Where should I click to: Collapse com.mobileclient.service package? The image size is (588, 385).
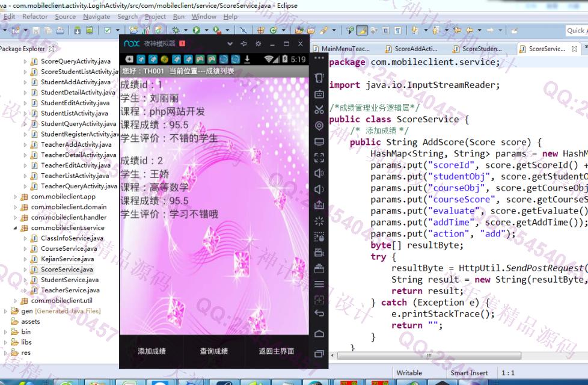[x=15, y=228]
